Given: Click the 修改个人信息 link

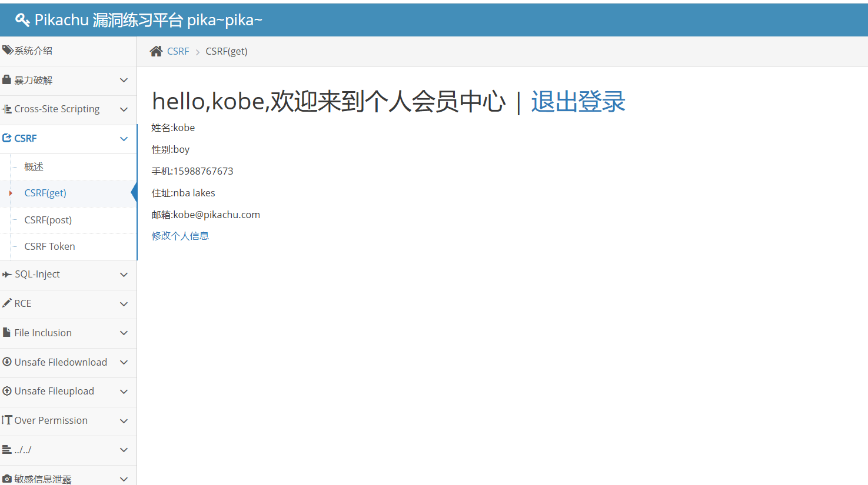Looking at the screenshot, I should (180, 236).
